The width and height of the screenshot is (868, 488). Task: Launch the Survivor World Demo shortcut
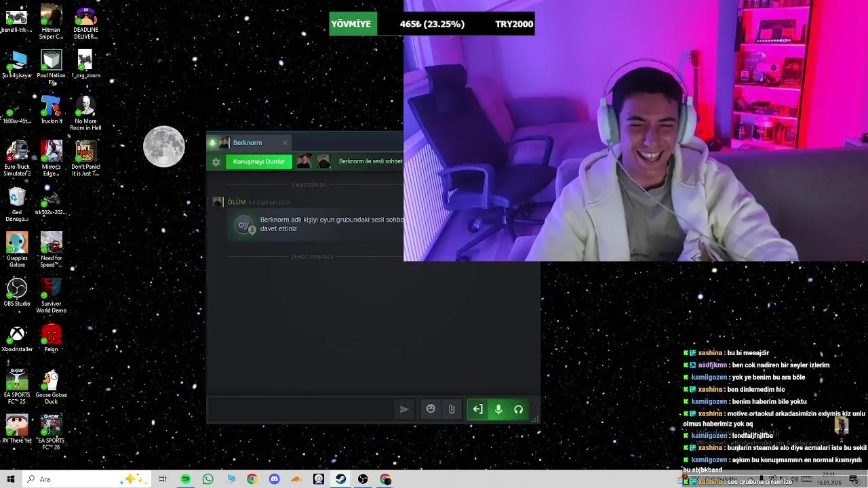(51, 296)
